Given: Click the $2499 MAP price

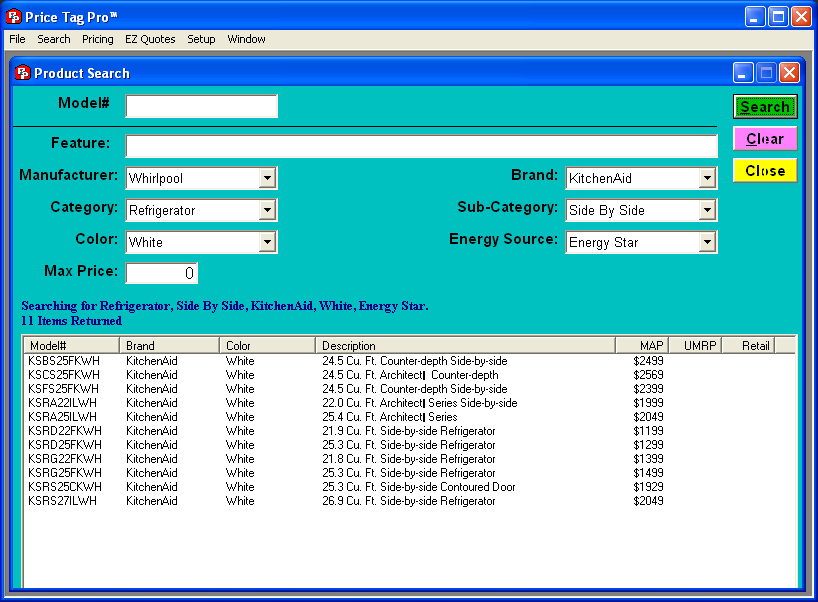Looking at the screenshot, I should (648, 360).
